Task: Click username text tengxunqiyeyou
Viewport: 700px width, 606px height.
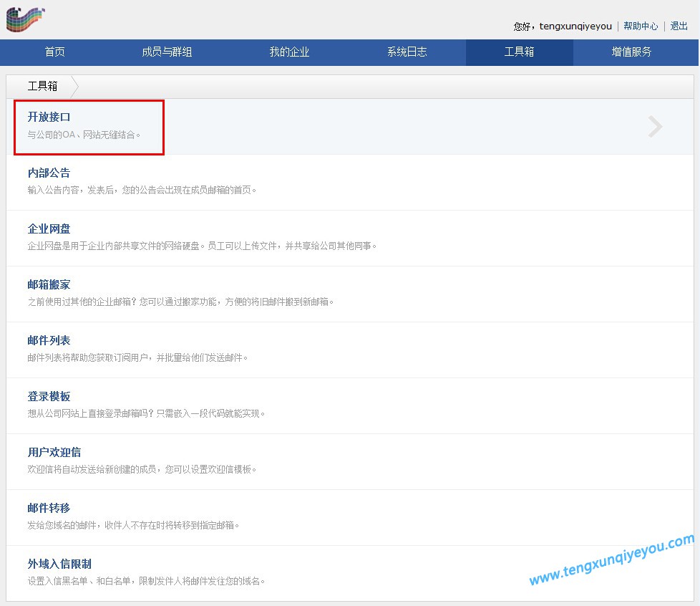Action: [x=575, y=26]
